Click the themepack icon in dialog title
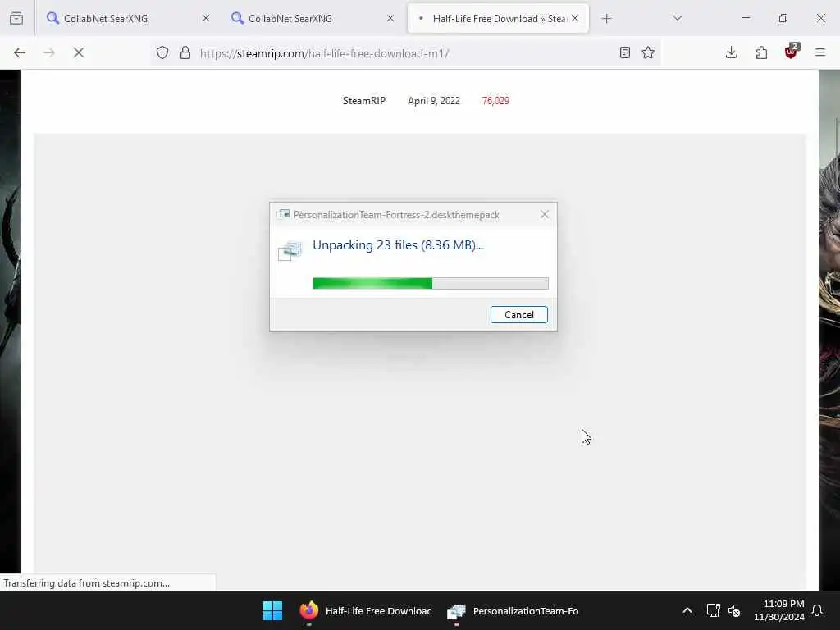Viewport: 840px width, 630px height. click(x=283, y=214)
